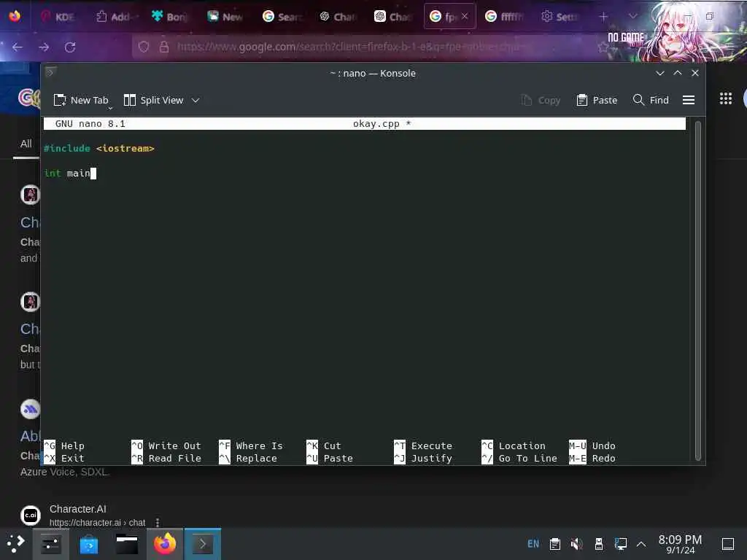Open the Google apps grid icon

click(726, 98)
